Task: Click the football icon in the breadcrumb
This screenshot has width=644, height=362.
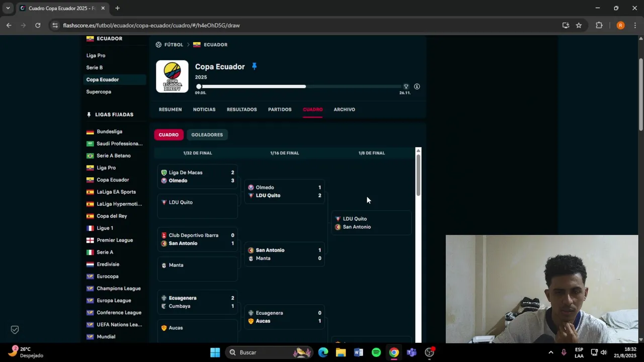Action: tap(158, 45)
